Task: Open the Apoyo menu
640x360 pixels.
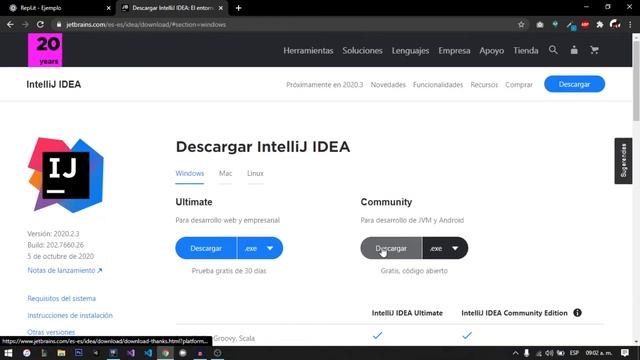Action: tap(491, 51)
